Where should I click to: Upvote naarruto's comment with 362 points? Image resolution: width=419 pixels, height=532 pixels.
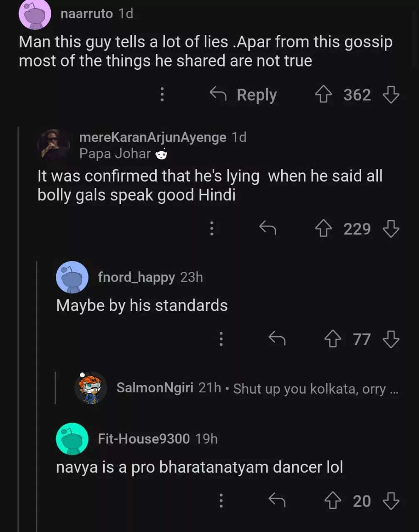coord(323,95)
